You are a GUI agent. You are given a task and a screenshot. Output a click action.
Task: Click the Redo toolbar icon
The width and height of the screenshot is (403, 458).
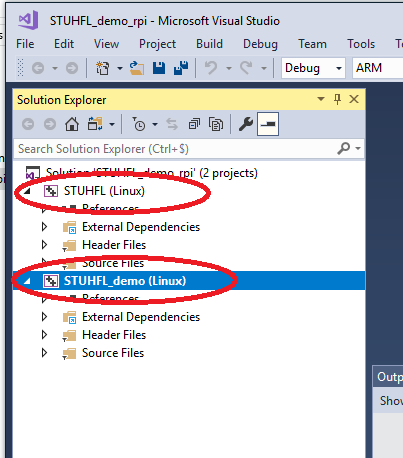pyautogui.click(x=246, y=68)
